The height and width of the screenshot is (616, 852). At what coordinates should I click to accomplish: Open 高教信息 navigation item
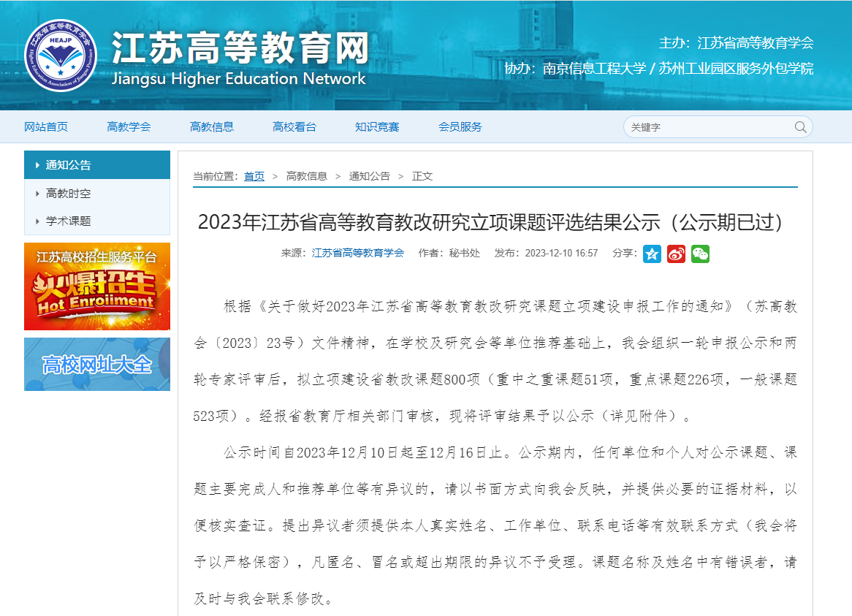pyautogui.click(x=212, y=126)
